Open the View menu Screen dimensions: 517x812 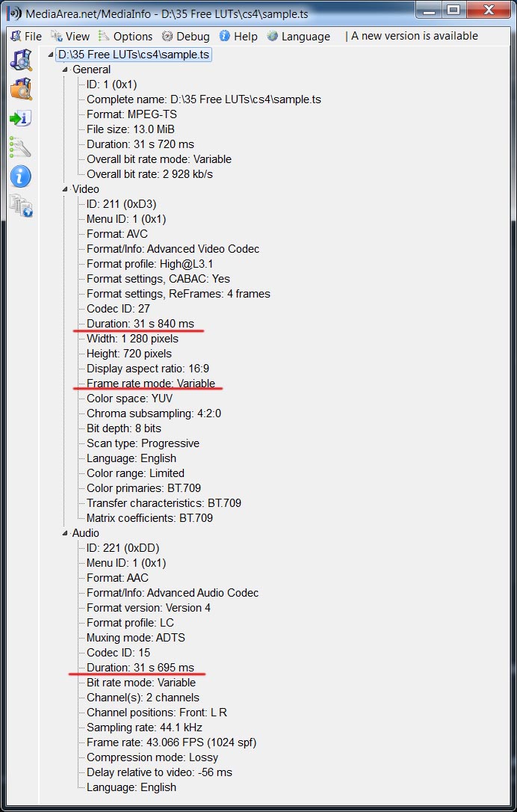pos(70,36)
